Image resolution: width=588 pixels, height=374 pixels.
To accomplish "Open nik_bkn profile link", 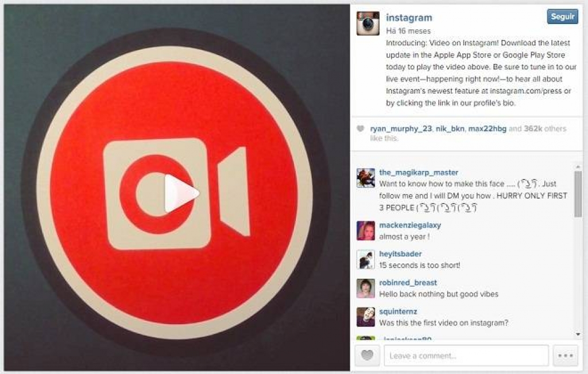I will (x=450, y=128).
